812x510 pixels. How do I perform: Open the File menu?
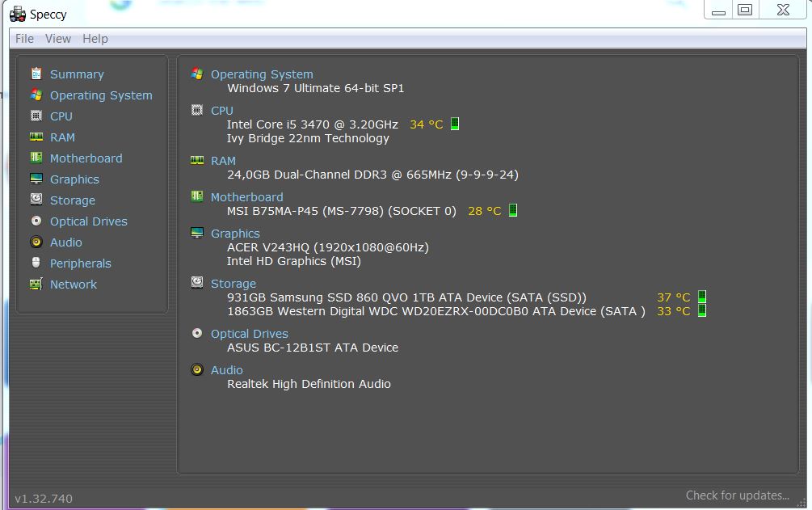tap(24, 39)
